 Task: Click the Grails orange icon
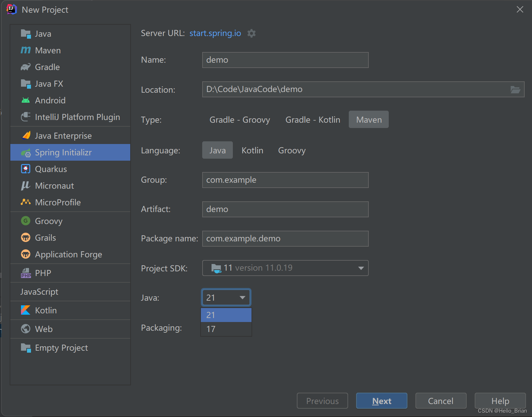(26, 237)
